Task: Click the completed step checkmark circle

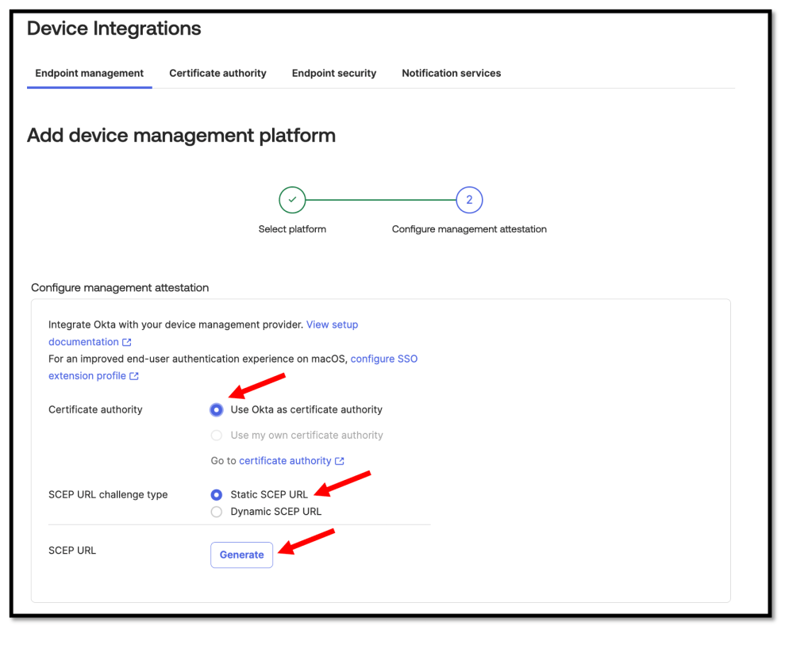Action: 292,200
